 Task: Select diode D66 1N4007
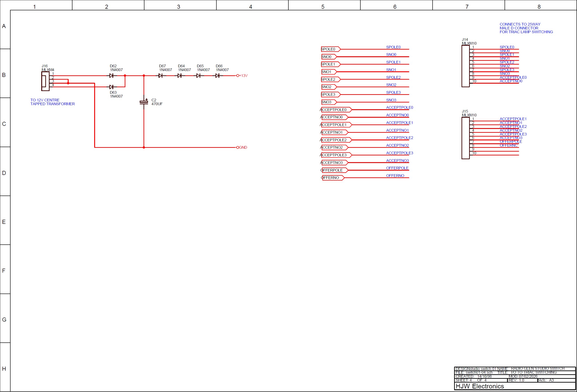(x=218, y=76)
